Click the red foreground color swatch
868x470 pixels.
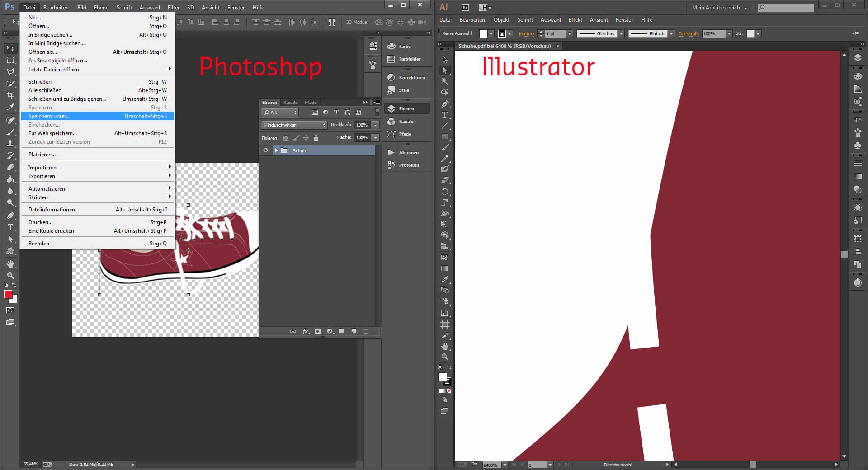[8, 295]
